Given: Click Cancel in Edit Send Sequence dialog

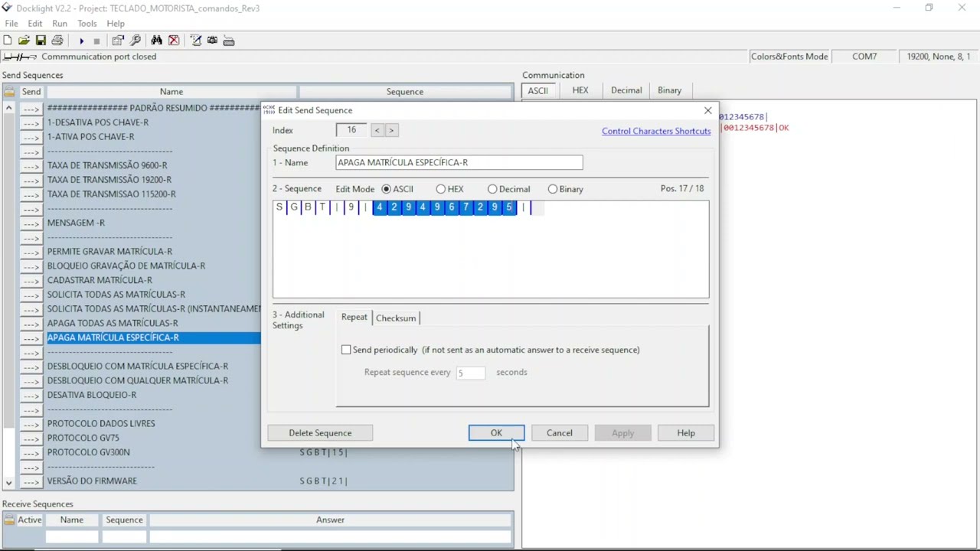Looking at the screenshot, I should 559,433.
